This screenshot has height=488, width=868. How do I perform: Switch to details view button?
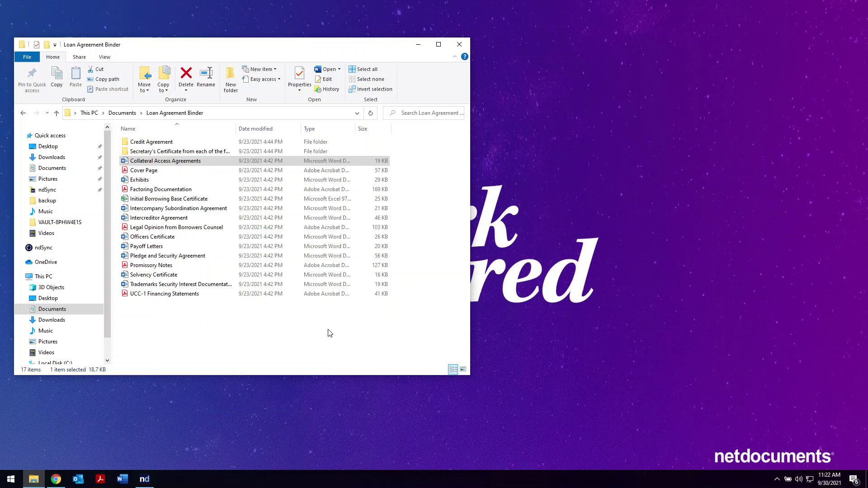pyautogui.click(x=453, y=369)
